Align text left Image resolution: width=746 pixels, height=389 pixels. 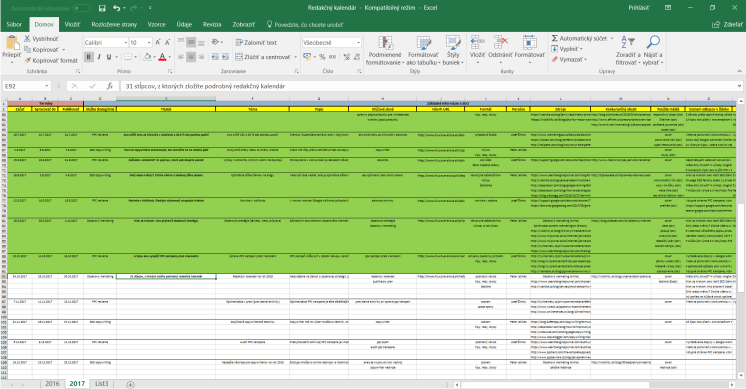[181, 57]
